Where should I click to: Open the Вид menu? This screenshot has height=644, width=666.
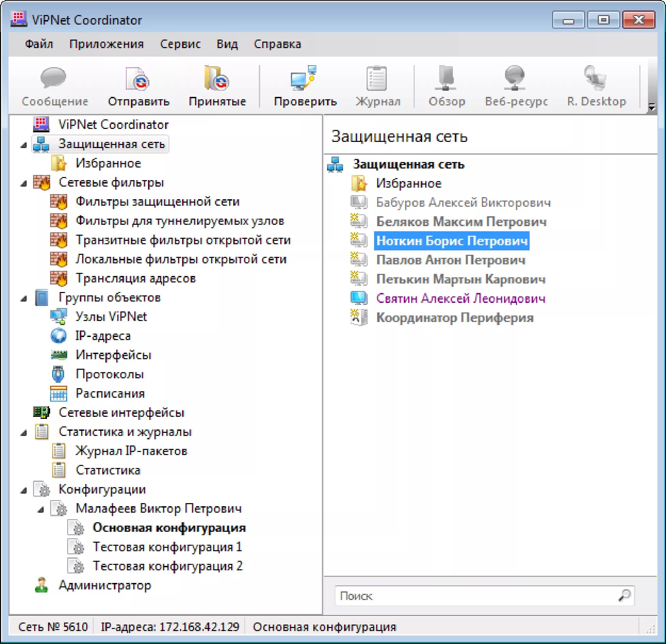click(227, 44)
